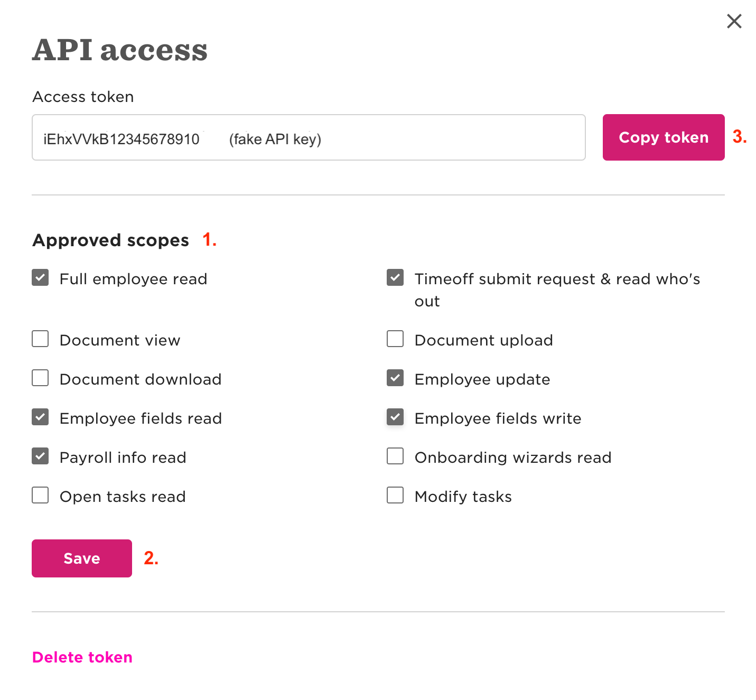Save the approved scopes
Viewport: 756px width, 700px height.
[x=82, y=558]
